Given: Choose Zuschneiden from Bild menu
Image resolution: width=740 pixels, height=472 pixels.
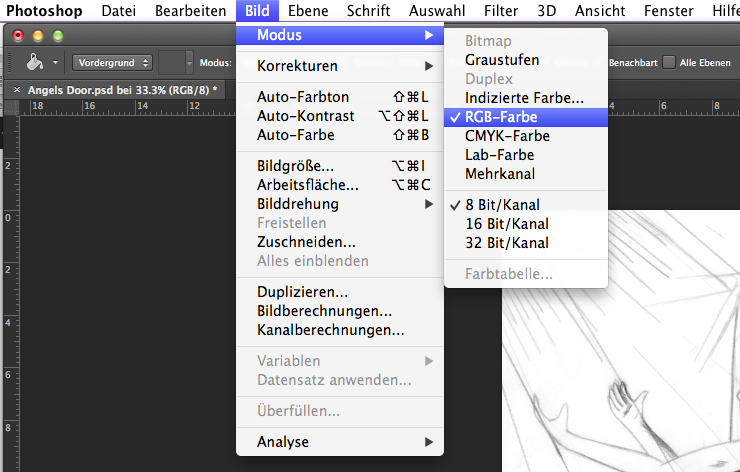Looking at the screenshot, I should click(340, 242).
